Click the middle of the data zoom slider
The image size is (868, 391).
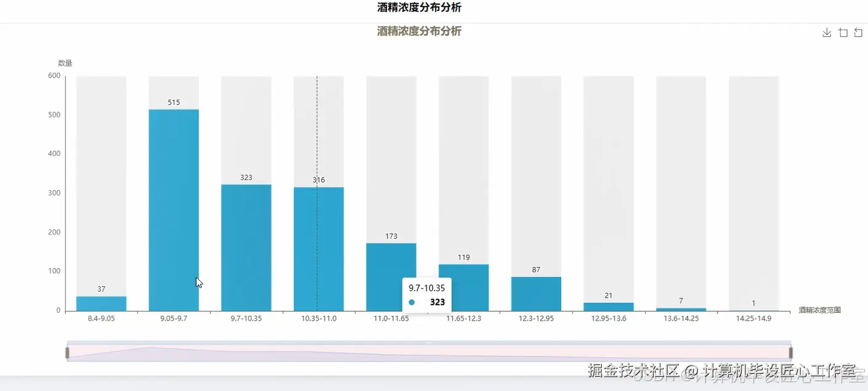point(428,352)
